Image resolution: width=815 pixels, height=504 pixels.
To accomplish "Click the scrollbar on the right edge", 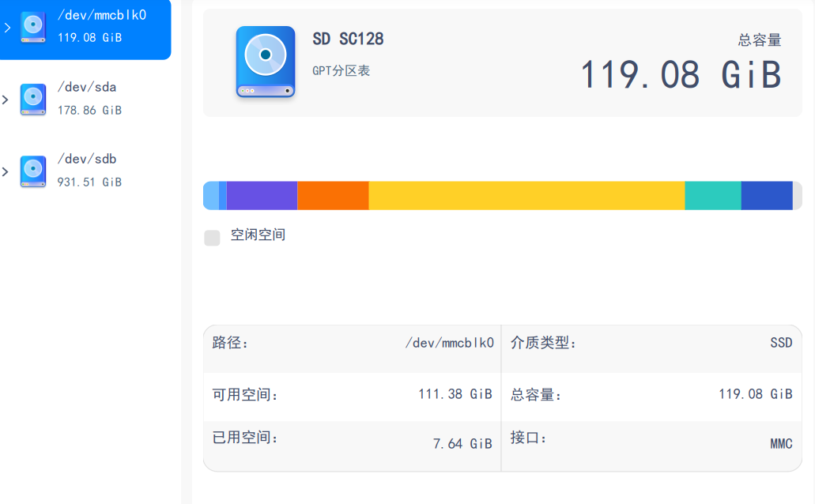I will coord(810,253).
